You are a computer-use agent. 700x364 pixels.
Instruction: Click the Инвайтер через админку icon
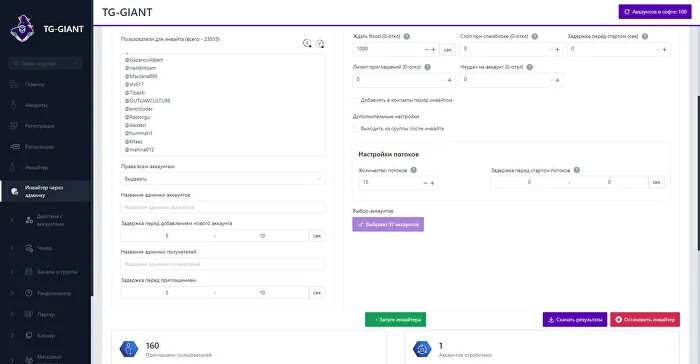pos(14,191)
